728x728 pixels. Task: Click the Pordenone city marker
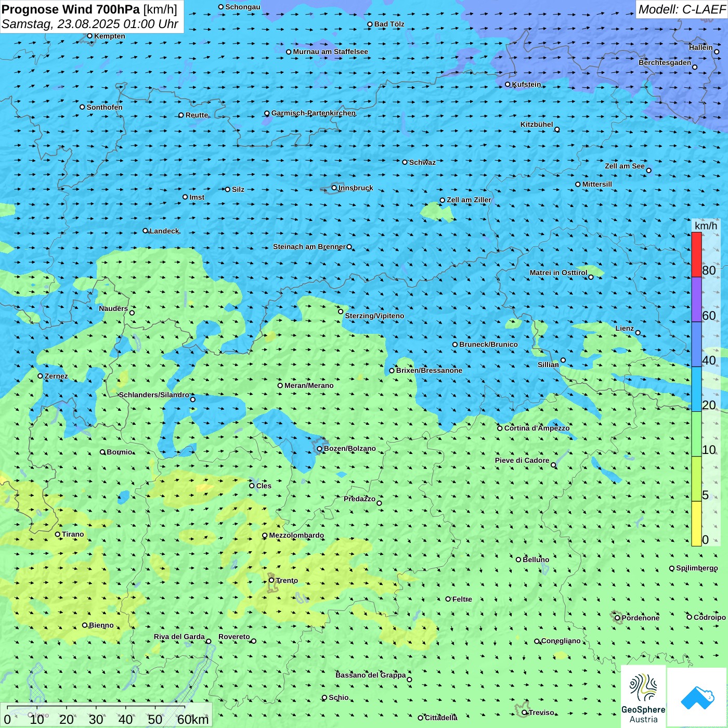coord(618,618)
